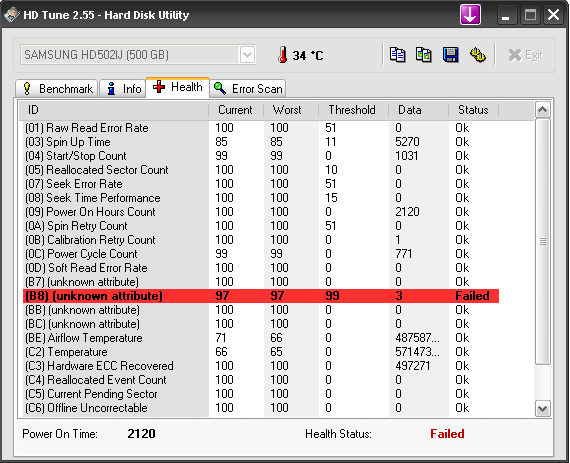Click the scrollbar up arrow
This screenshot has width=570, height=463.
tap(543, 110)
